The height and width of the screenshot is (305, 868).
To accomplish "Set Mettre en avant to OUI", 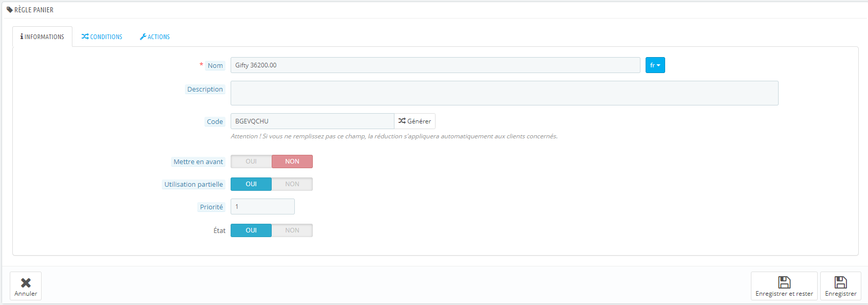I will coord(251,162).
